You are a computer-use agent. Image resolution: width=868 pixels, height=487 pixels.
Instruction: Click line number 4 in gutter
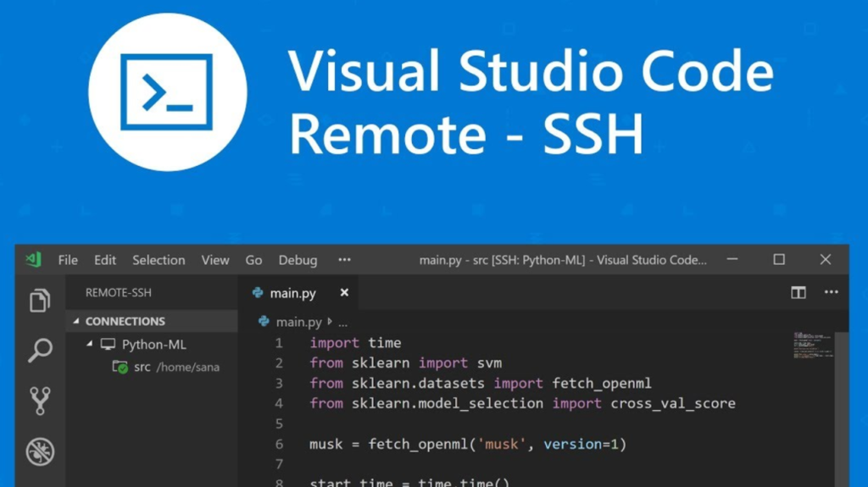click(279, 403)
